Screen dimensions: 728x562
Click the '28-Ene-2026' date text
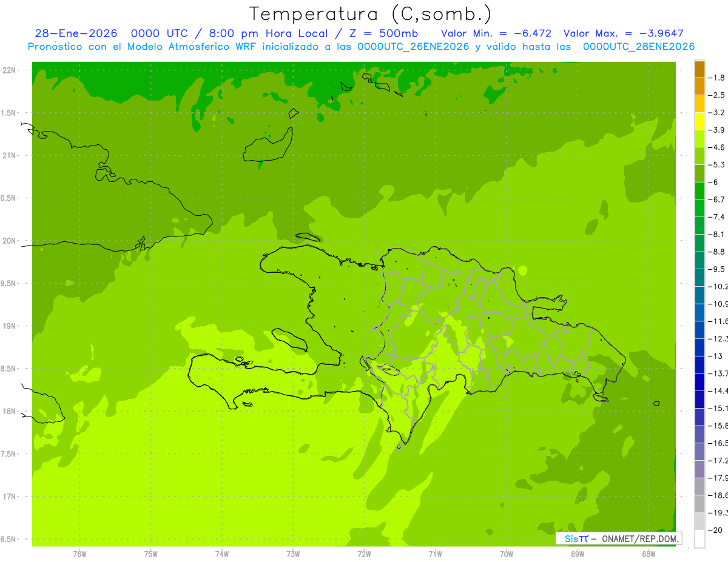(x=76, y=33)
